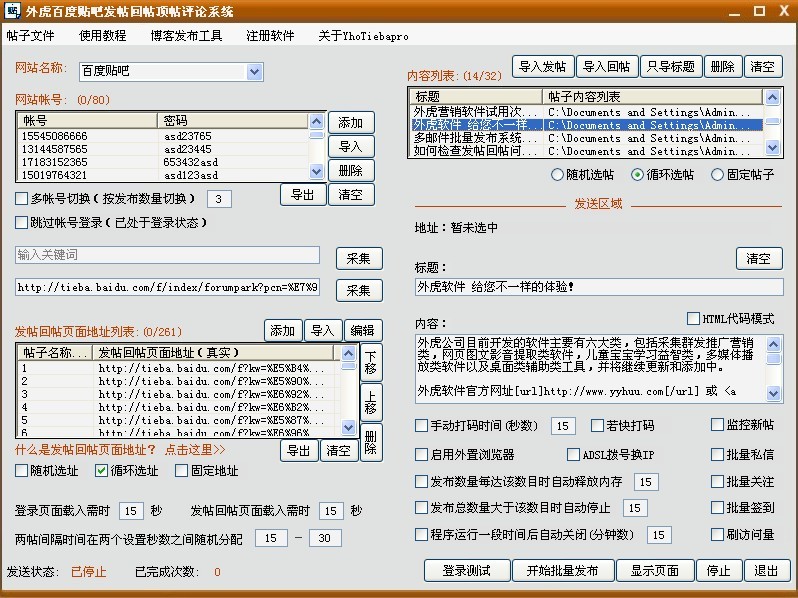Click the account list scroll up arrow
Screen dimensions: 798x598
click(x=317, y=121)
